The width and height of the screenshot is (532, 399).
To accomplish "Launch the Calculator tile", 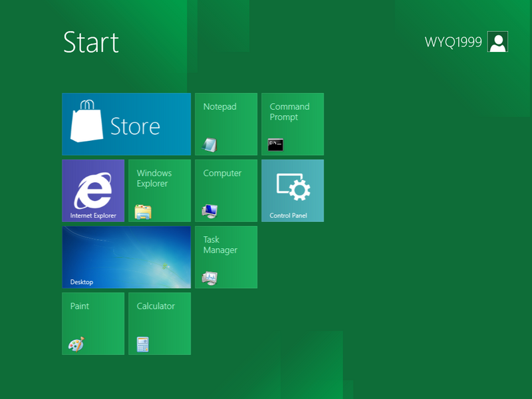I will click(160, 324).
